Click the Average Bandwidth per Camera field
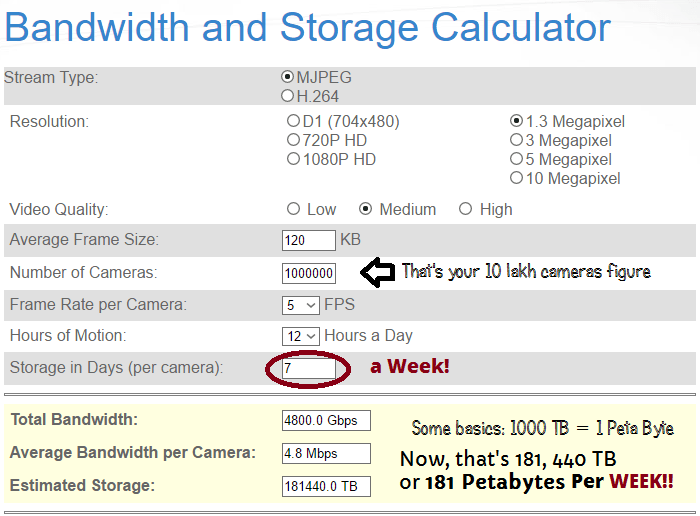This screenshot has width=700, height=516. pyautogui.click(x=326, y=453)
